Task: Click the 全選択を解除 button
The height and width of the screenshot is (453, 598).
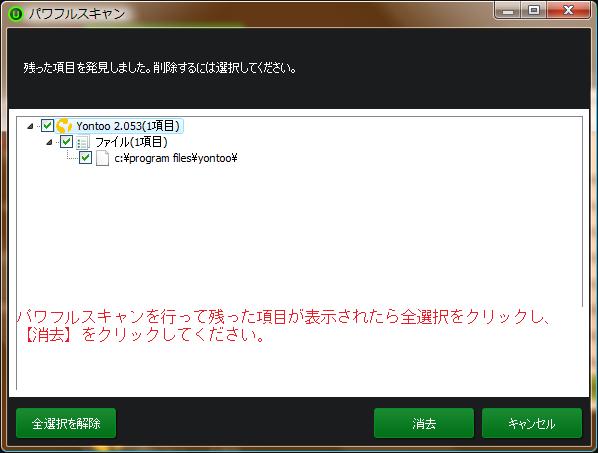Action: point(66,423)
